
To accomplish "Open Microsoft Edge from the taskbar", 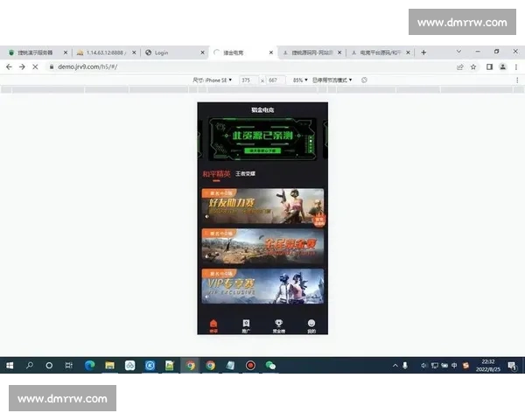I will (x=89, y=365).
